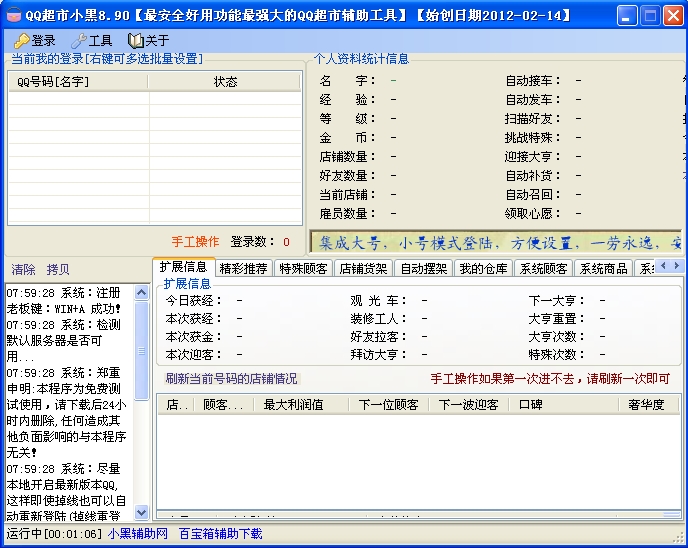Switch to the 精彩推荐 tab

[244, 269]
